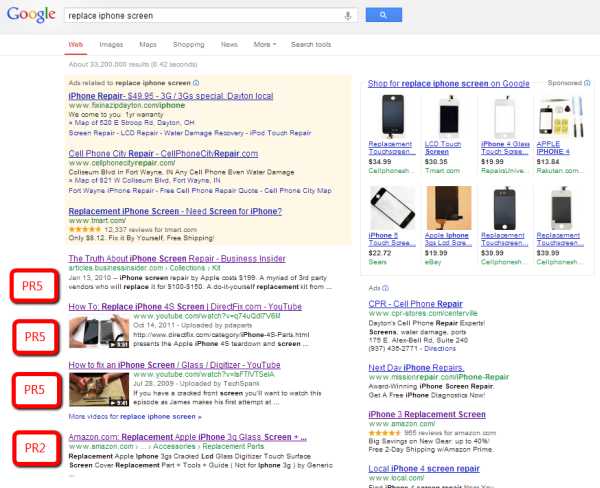Click Fort Wayne iPhone Repair sitelink

pyautogui.click(x=111, y=191)
